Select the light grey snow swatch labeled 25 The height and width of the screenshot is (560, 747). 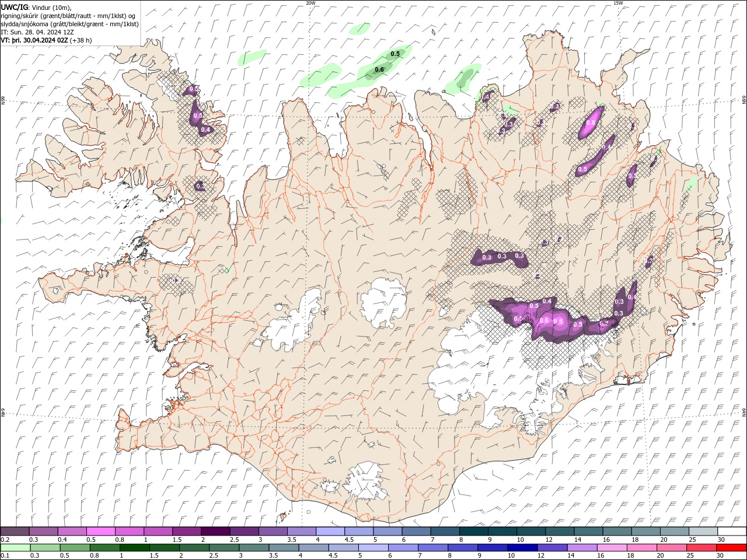coord(703,531)
